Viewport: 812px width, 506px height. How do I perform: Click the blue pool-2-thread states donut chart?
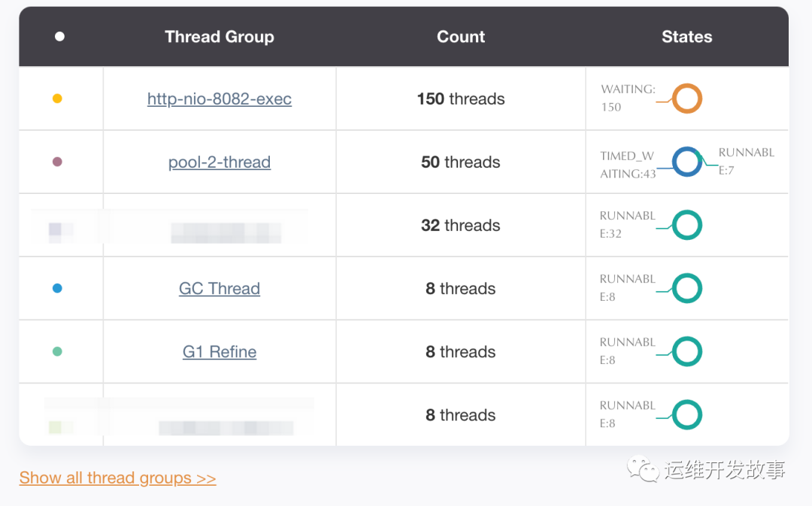point(686,162)
